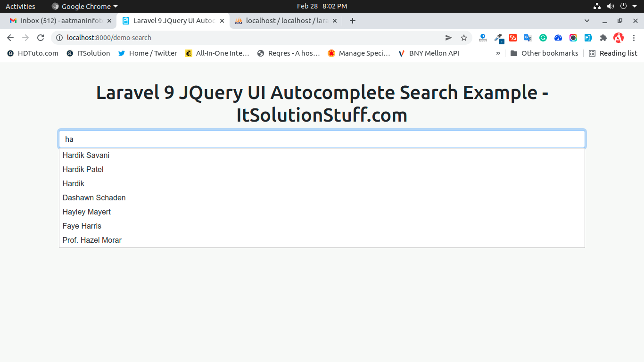
Task: Close the Gmail Inbox tab
Action: coord(109,21)
